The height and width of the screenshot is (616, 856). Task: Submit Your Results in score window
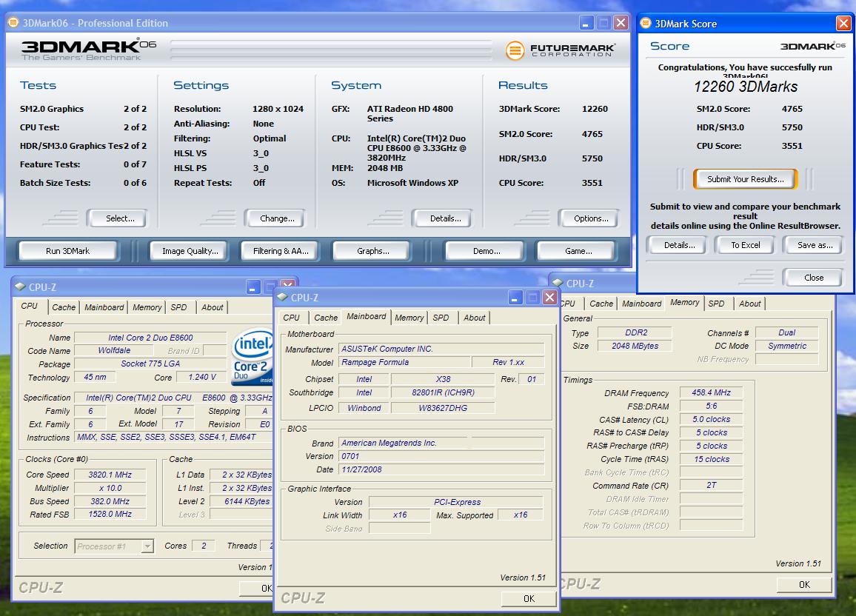(745, 179)
